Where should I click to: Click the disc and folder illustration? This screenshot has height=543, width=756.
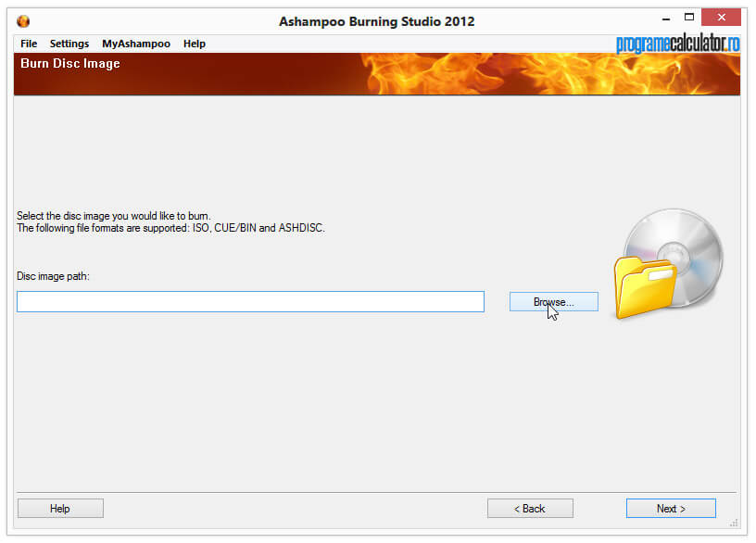pos(668,264)
